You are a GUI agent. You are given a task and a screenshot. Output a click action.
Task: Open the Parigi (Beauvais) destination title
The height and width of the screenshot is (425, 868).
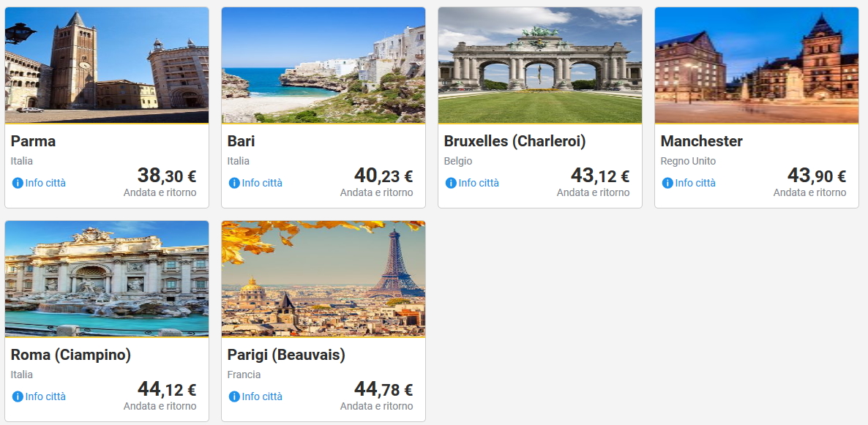286,355
